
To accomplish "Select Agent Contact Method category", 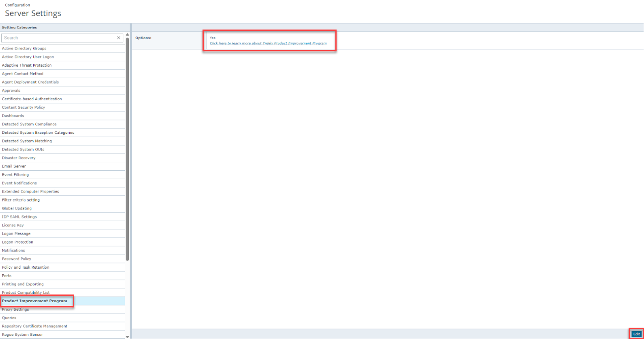I will click(62, 74).
